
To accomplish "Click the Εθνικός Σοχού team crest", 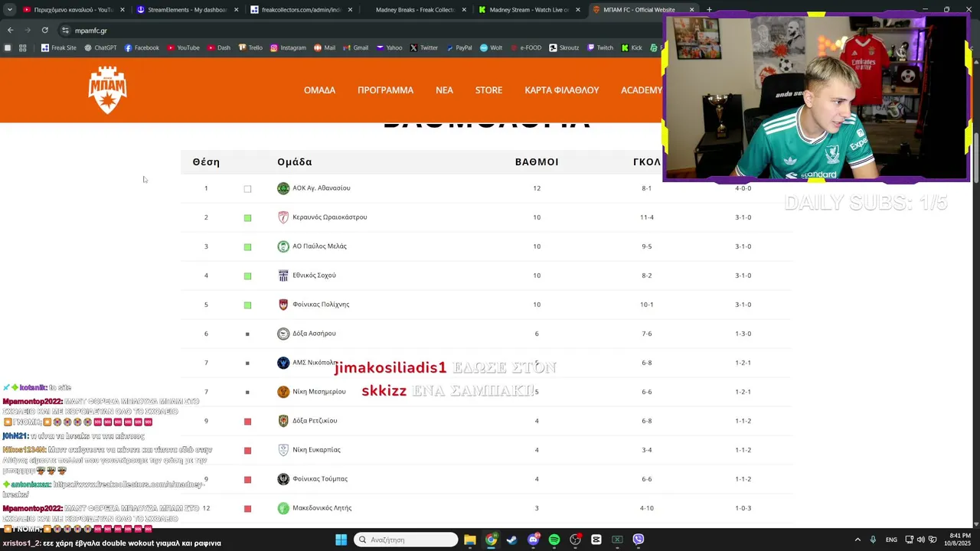I will tap(283, 275).
